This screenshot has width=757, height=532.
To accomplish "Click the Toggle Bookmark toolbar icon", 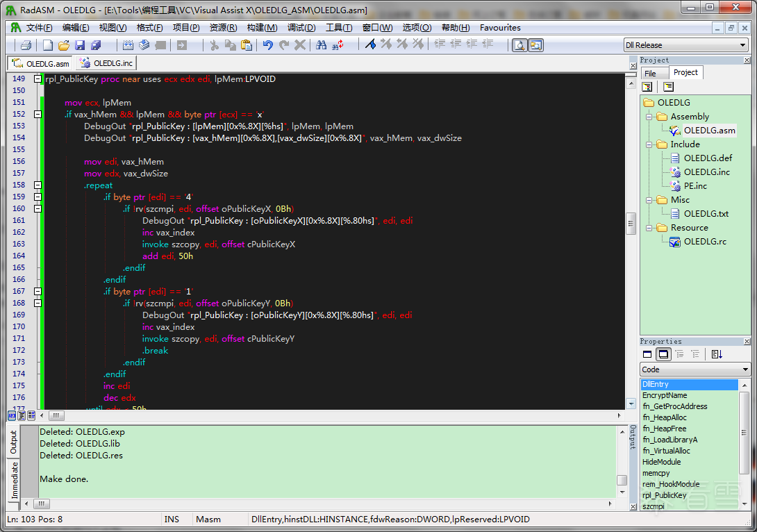I will (x=370, y=45).
